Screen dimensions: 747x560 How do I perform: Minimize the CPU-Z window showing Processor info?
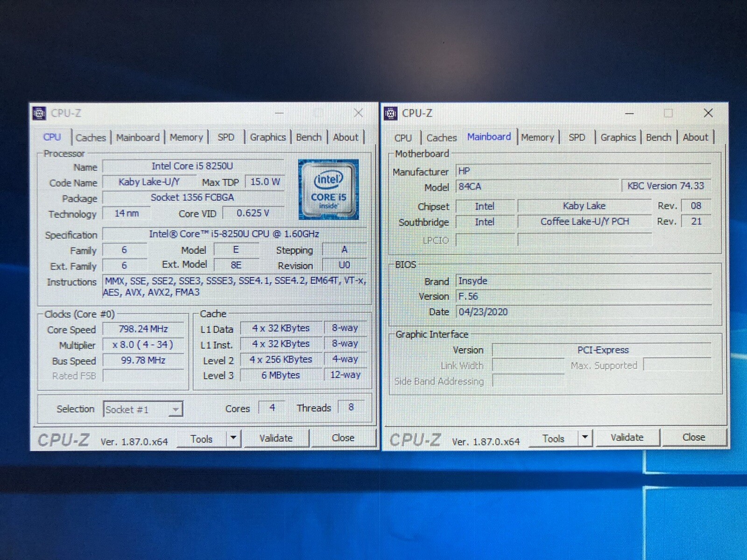click(x=279, y=113)
